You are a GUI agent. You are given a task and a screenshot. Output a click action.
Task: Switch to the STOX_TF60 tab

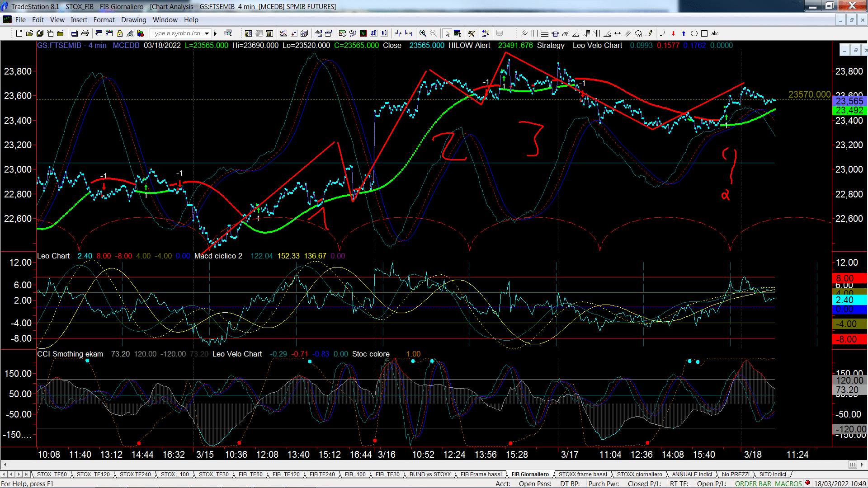(52, 474)
